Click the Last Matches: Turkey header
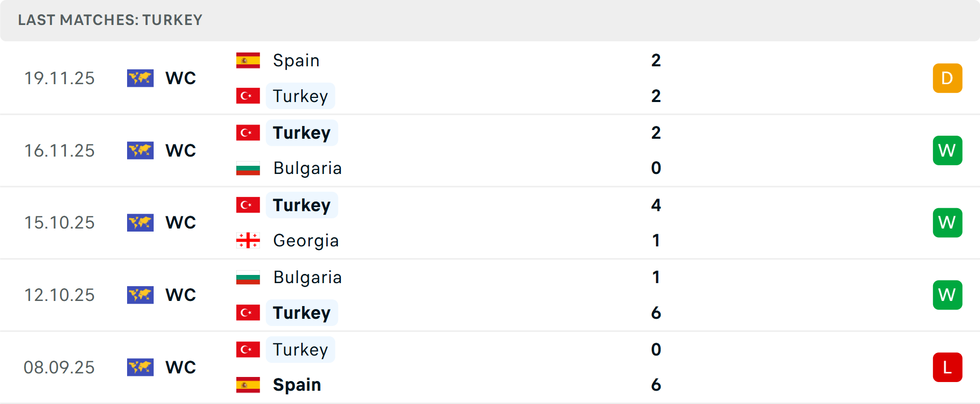980x404 pixels. point(110,20)
